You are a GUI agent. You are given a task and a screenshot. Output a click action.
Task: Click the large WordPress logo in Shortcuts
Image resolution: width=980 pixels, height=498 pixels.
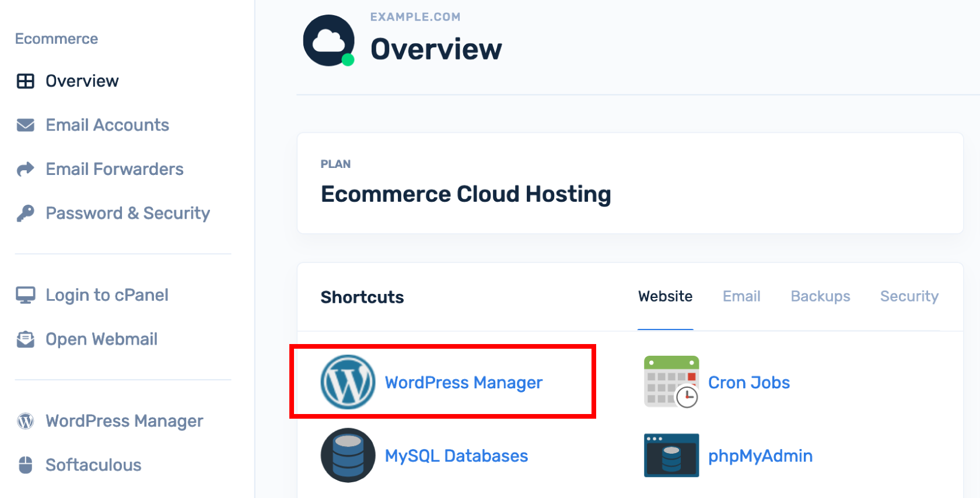[x=348, y=382]
